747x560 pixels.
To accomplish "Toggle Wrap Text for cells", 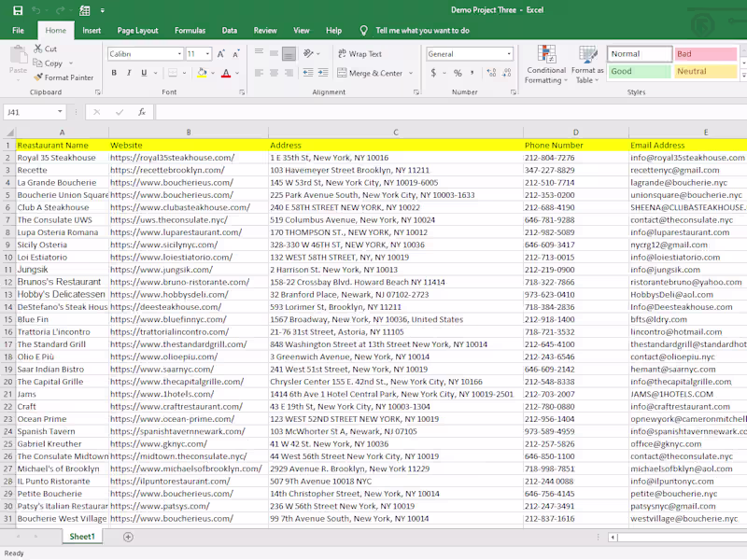I will pos(358,54).
